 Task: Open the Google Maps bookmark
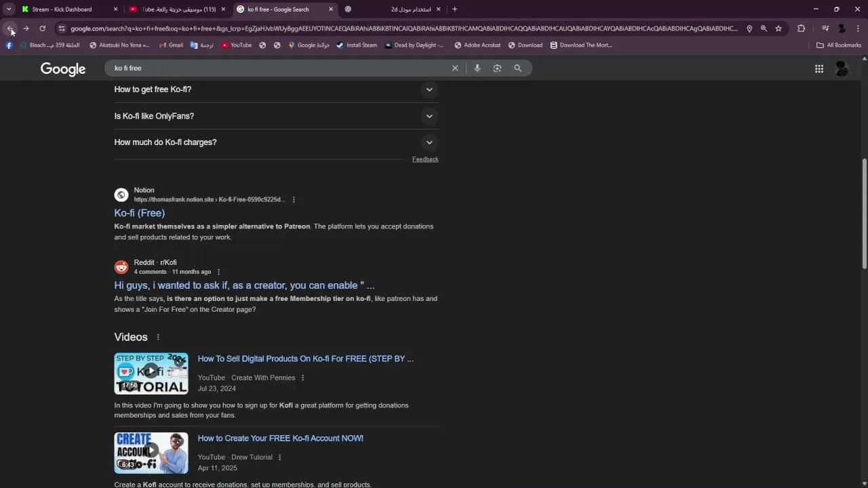click(x=309, y=45)
